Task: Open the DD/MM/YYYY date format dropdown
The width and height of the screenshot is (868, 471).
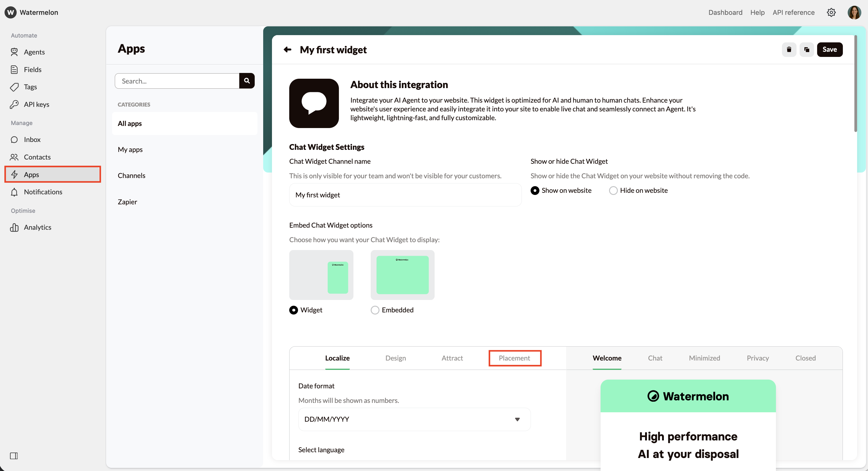Action: (414, 419)
